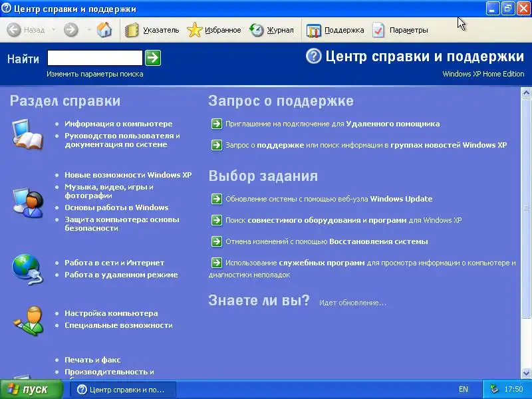
Task: Open the Журнал history clock icon
Action: click(x=257, y=30)
